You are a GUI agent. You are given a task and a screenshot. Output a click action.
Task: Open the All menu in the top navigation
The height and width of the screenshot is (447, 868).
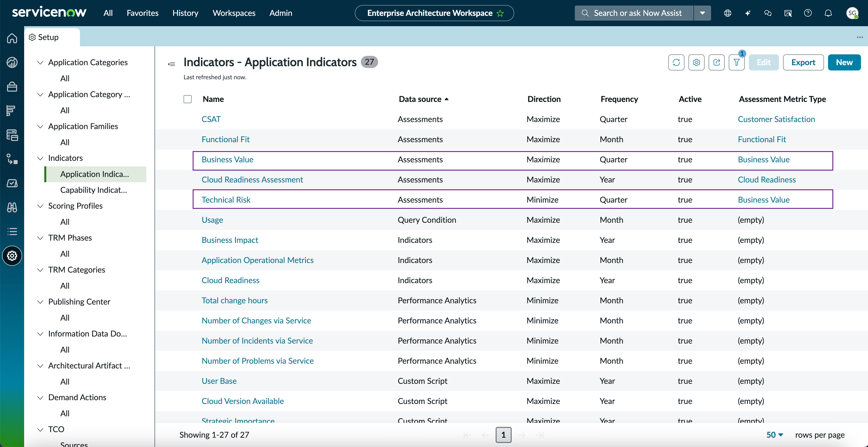[x=108, y=13]
